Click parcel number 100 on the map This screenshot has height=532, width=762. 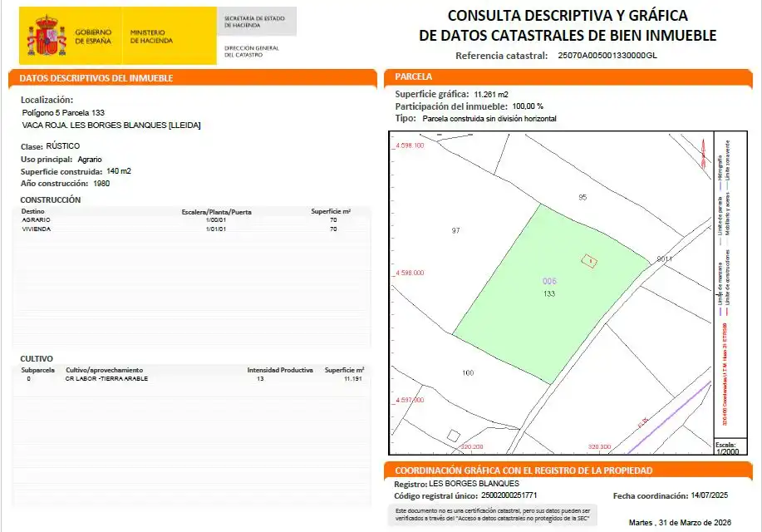[468, 373]
